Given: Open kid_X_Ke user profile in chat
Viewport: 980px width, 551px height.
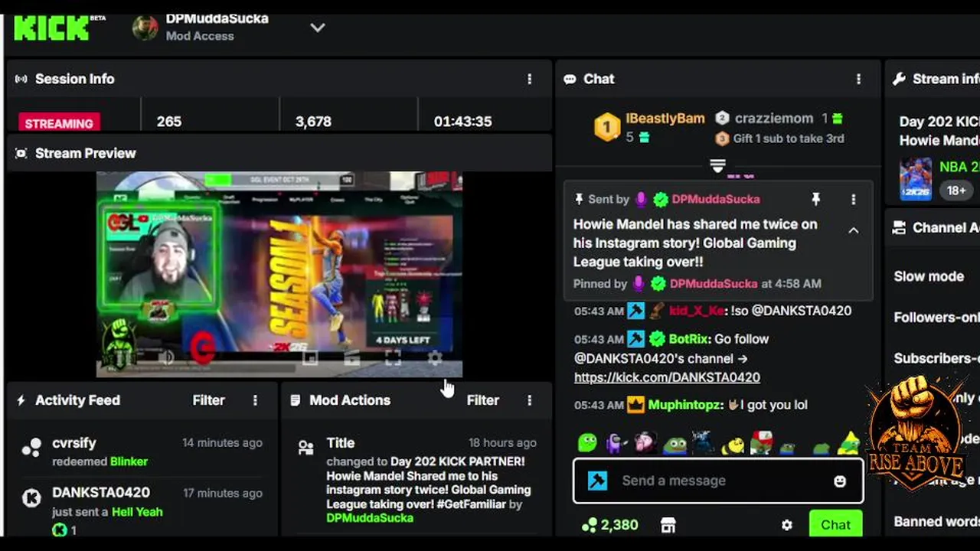Looking at the screenshot, I should (697, 311).
